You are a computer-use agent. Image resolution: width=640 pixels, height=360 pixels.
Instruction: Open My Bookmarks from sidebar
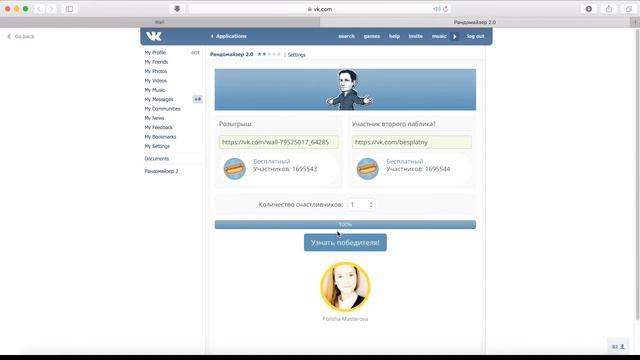coord(160,137)
